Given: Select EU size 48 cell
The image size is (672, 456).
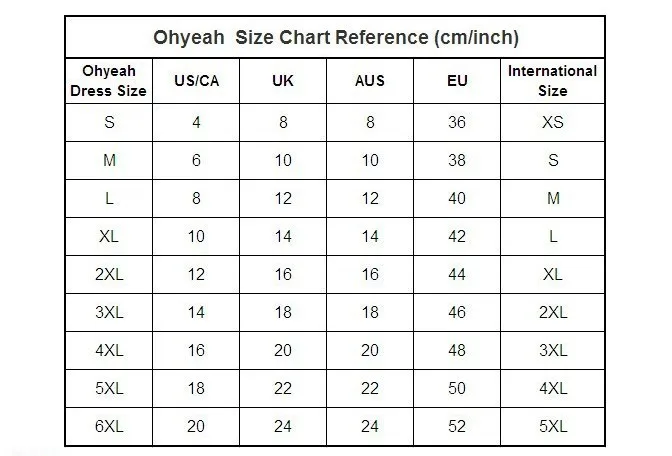Looking at the screenshot, I should [x=457, y=351].
